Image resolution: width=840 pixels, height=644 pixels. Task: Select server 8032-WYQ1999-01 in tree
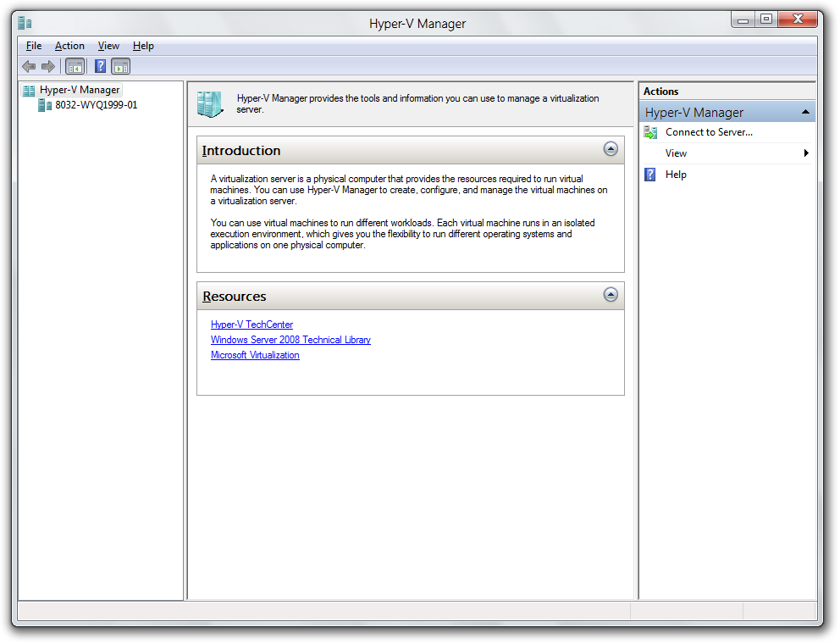[x=96, y=105]
